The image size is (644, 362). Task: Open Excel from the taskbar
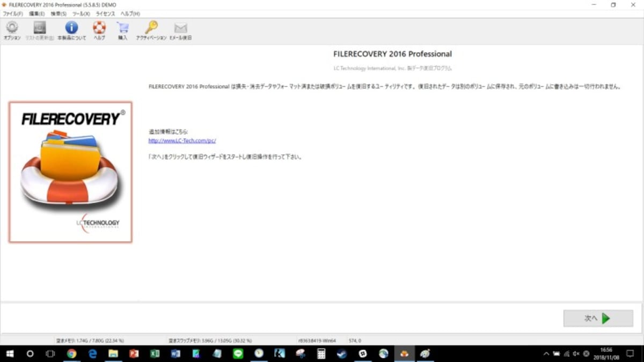pos(155,354)
